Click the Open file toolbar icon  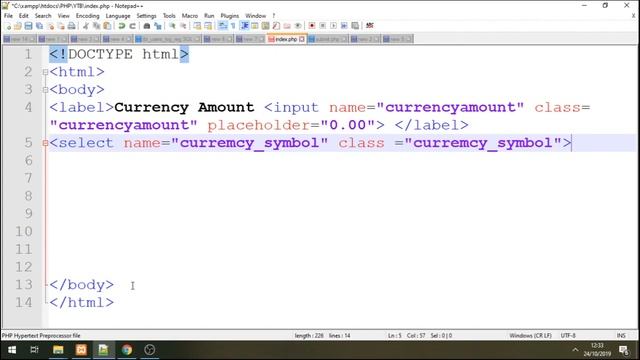18,26
